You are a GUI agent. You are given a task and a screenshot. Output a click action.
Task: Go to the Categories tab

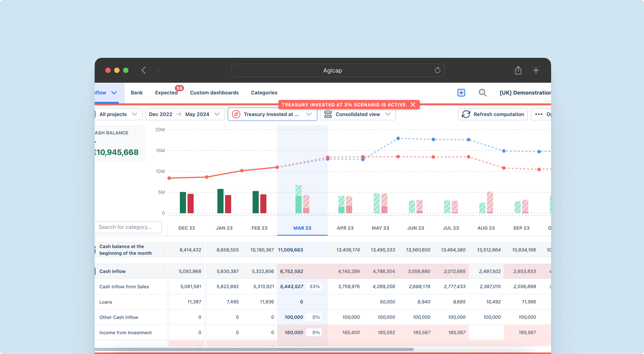(264, 93)
